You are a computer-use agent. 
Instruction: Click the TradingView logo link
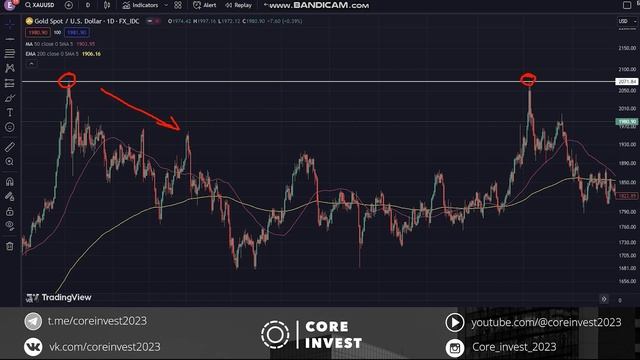pyautogui.click(x=59, y=298)
